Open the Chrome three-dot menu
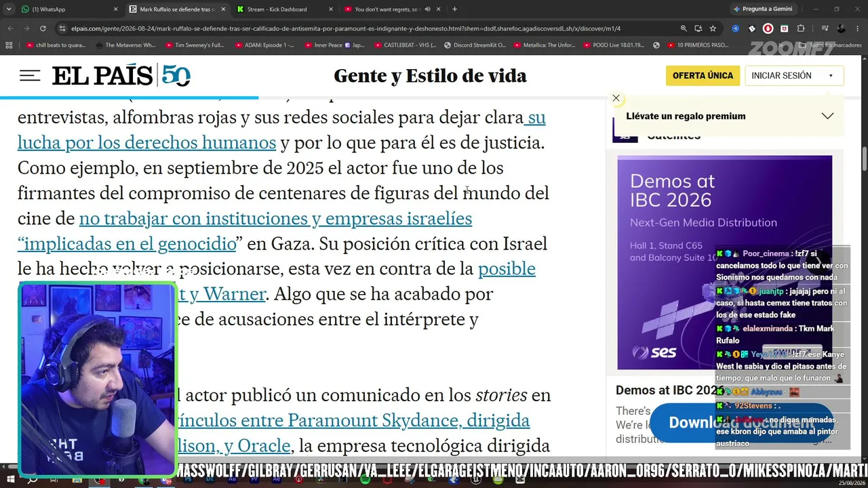 (859, 28)
